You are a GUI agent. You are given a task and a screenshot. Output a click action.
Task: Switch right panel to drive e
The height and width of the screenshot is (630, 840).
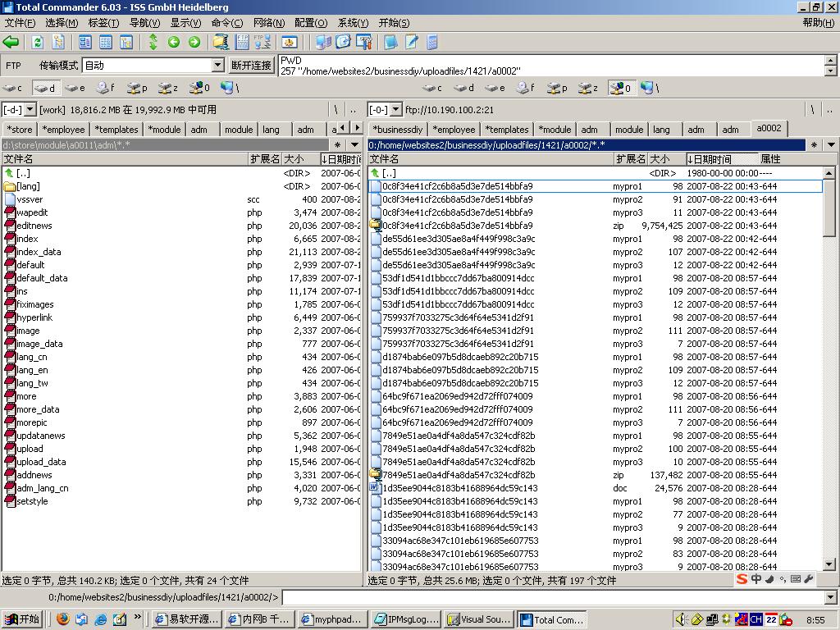coord(494,88)
